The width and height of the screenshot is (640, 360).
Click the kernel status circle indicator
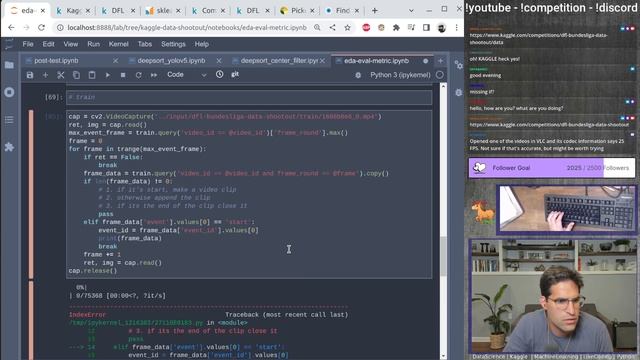pos(440,75)
